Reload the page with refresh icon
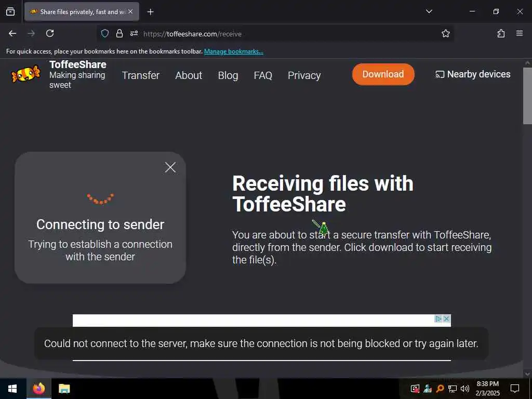532x399 pixels. pos(50,33)
